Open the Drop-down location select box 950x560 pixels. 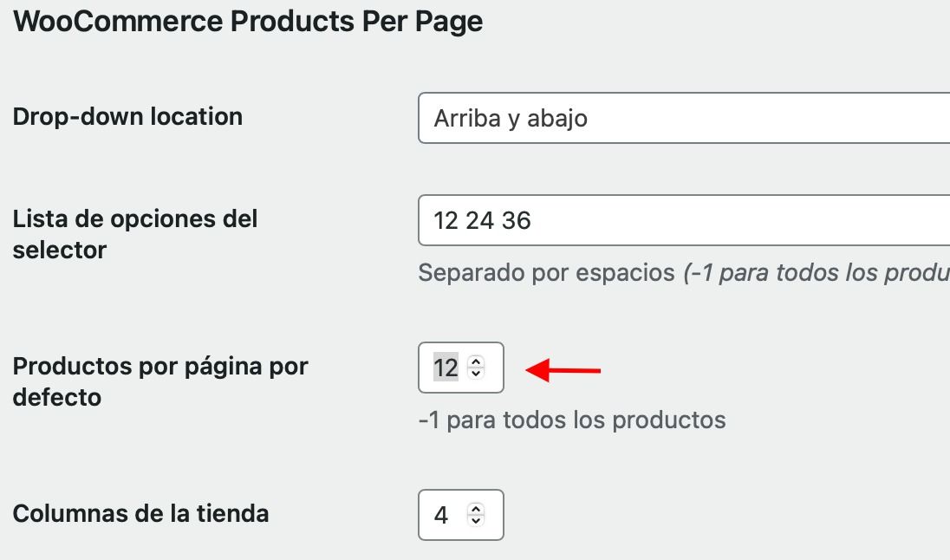pyautogui.click(x=684, y=118)
